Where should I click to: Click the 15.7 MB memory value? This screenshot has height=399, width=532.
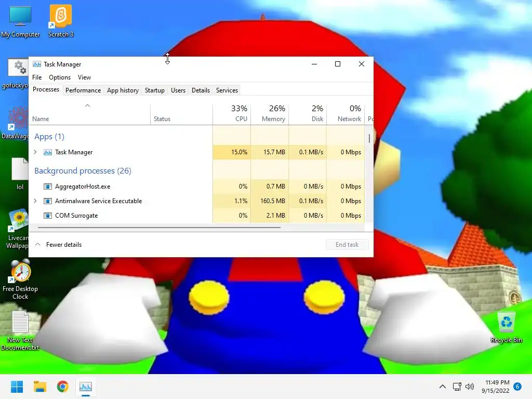[274, 152]
